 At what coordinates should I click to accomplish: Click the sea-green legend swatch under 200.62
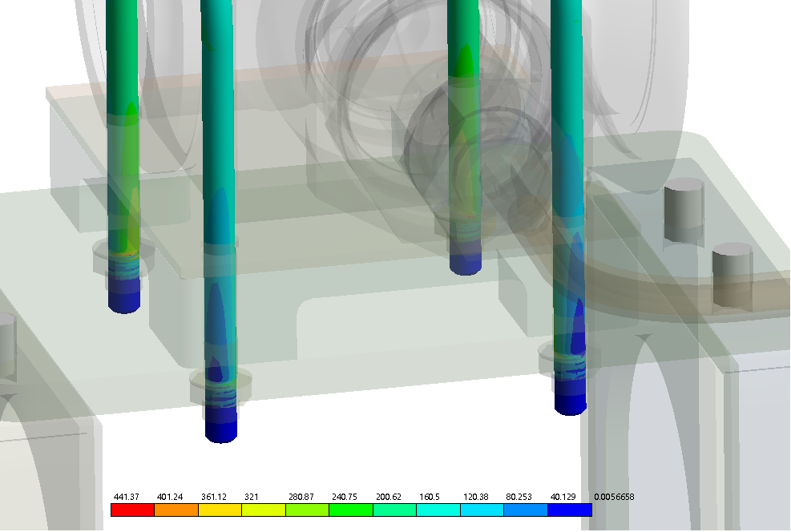395,510
